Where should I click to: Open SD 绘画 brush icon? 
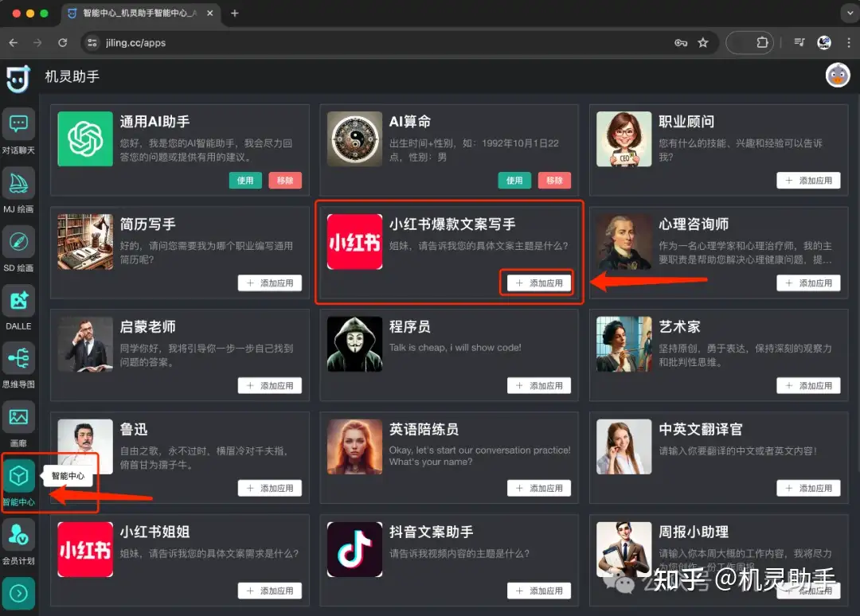(18, 242)
